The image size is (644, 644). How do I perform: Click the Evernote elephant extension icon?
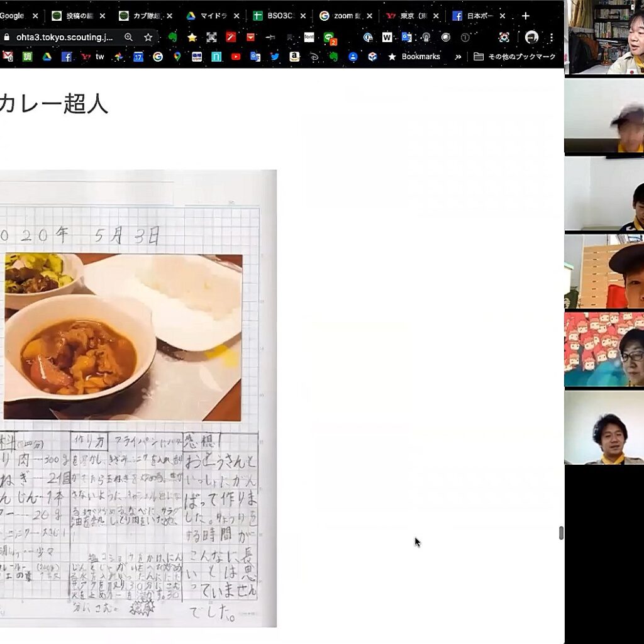pyautogui.click(x=172, y=37)
